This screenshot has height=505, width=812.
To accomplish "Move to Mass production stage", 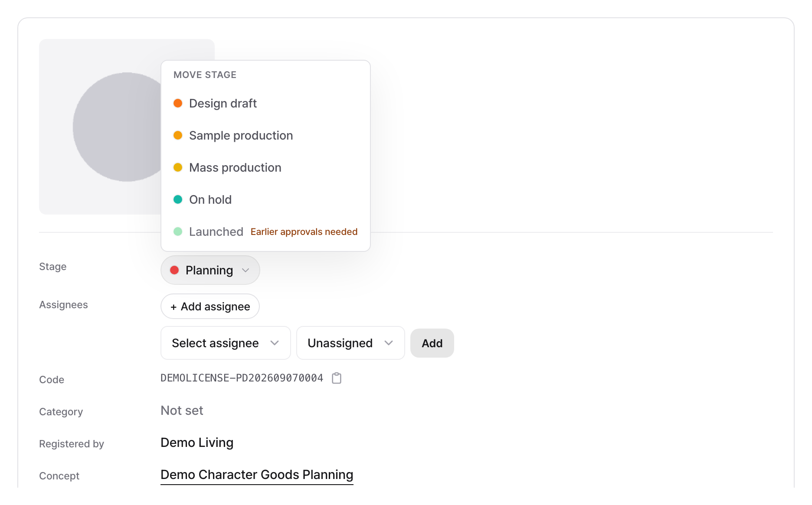I will click(265, 167).
